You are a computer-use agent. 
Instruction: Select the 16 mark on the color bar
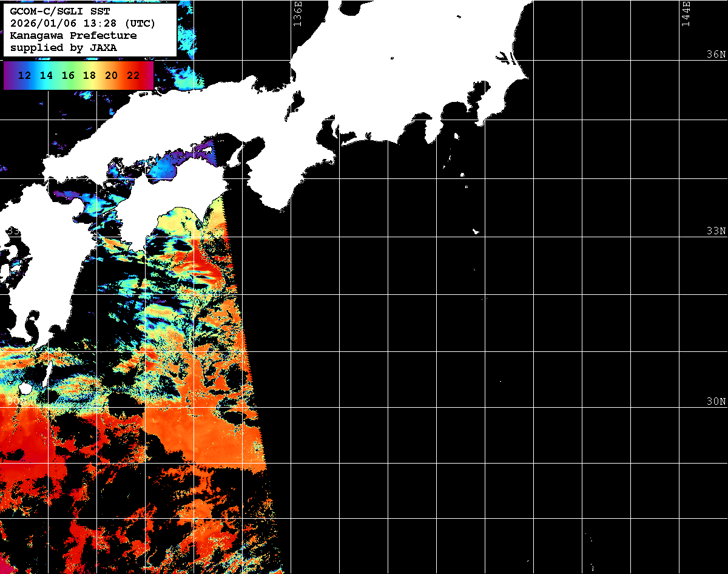point(68,75)
